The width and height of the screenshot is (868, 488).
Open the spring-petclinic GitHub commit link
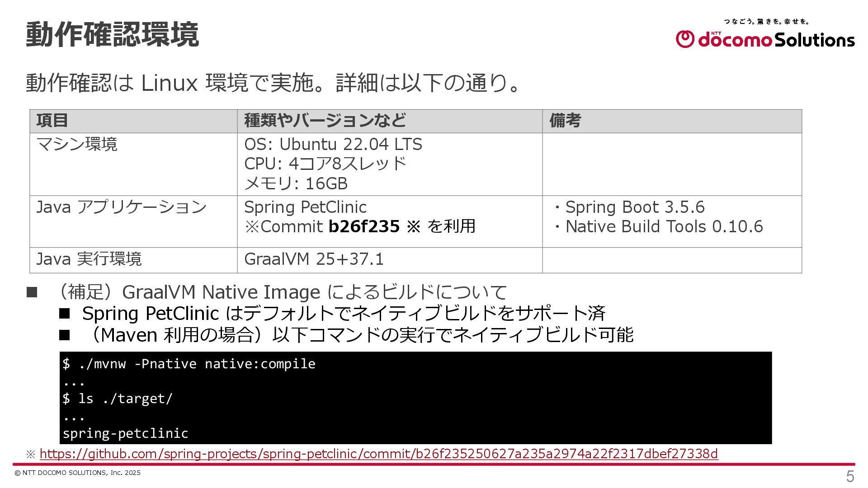pos(378,454)
